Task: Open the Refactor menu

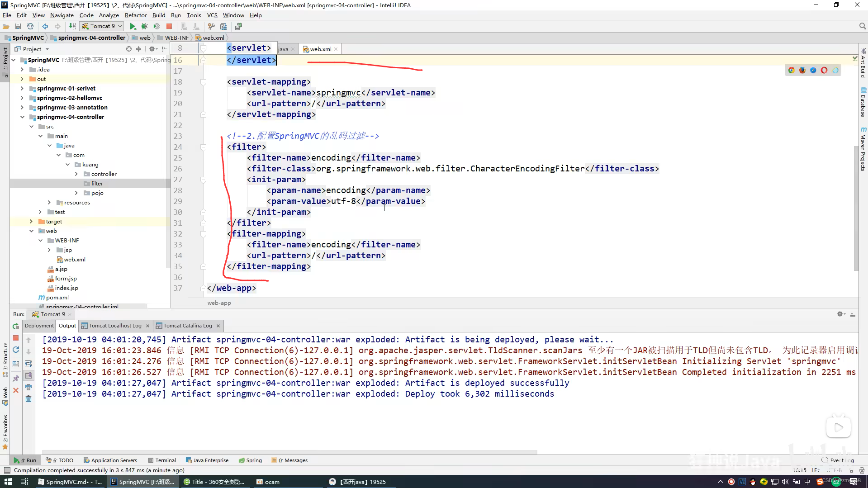Action: click(136, 15)
